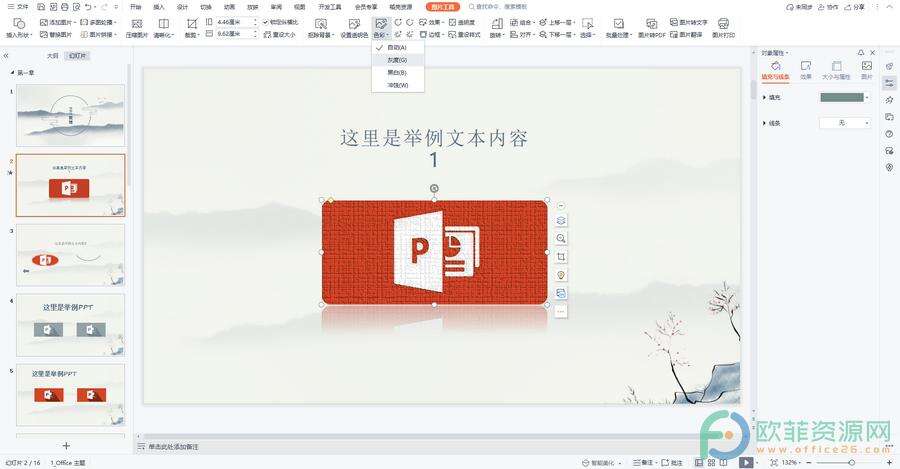Click the Collaborate (协作) button

click(829, 7)
